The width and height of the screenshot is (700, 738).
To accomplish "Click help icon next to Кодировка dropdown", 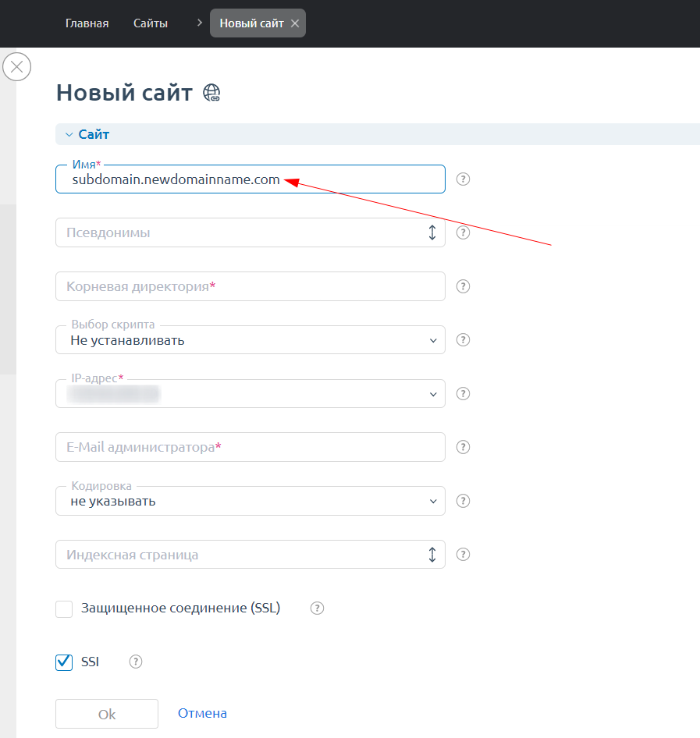I will click(x=463, y=501).
